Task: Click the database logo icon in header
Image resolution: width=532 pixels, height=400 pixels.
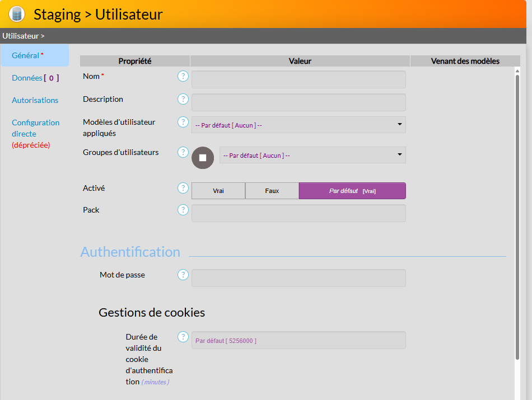Action: tap(17, 14)
